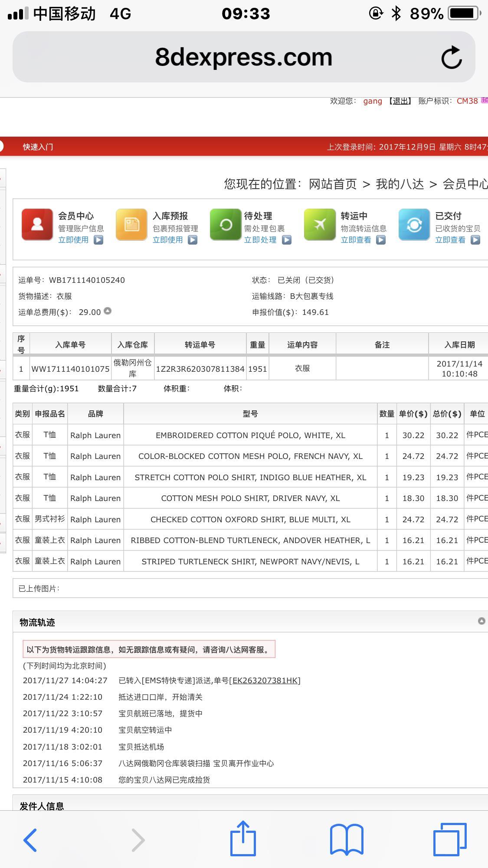This screenshot has width=488, height=868.
Task: Click 网站首页 in the breadcrumb
Action: pyautogui.click(x=332, y=184)
